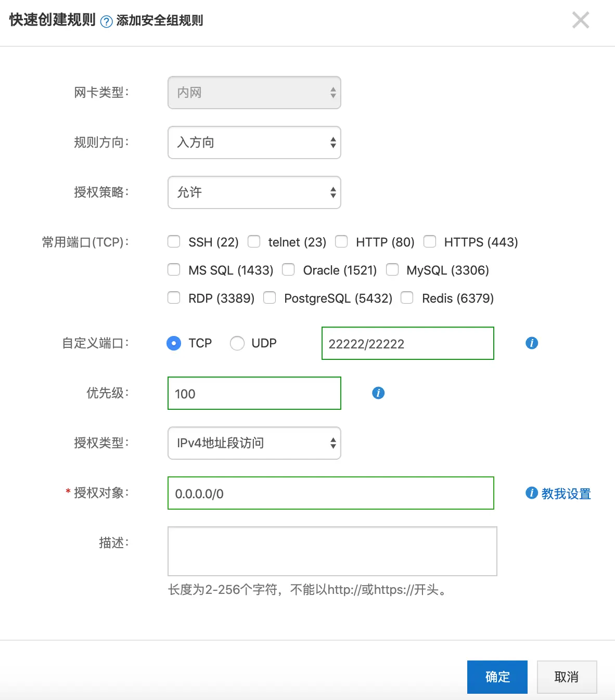Screen dimensions: 615x700
Task: Check the PostgreSQL (5432) checkbox
Action: [270, 297]
